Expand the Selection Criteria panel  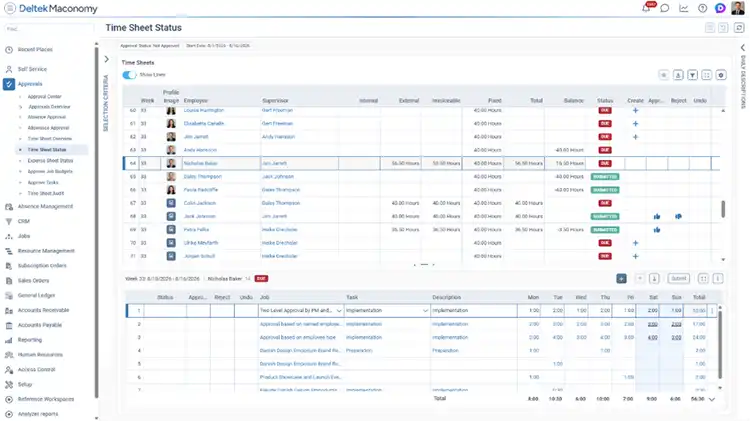click(106, 59)
